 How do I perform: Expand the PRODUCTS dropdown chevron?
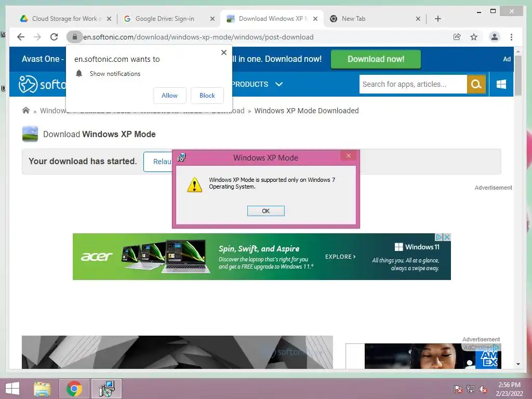pos(279,84)
